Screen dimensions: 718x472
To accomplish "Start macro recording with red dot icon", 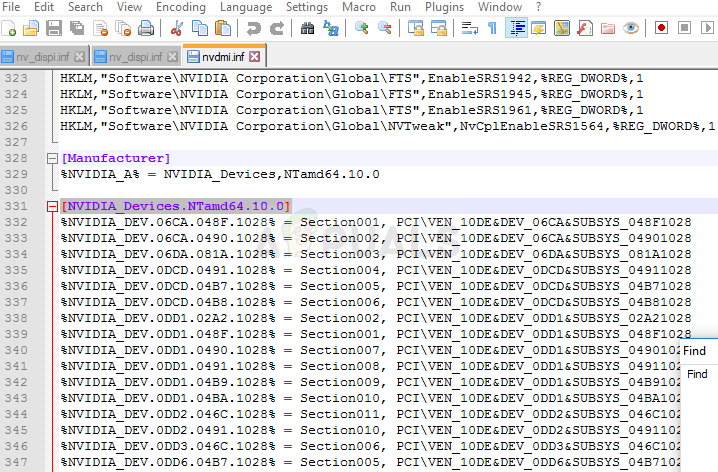I will pos(662,28).
